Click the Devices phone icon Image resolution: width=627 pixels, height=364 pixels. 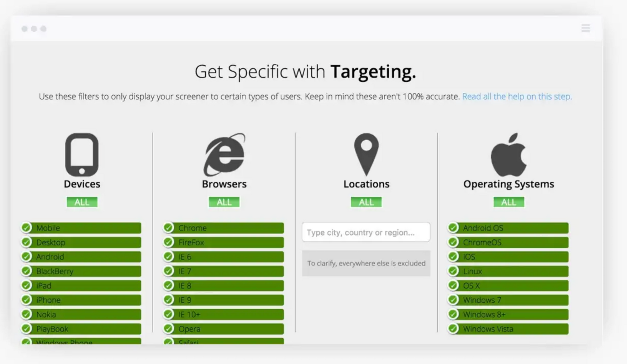pos(82,154)
